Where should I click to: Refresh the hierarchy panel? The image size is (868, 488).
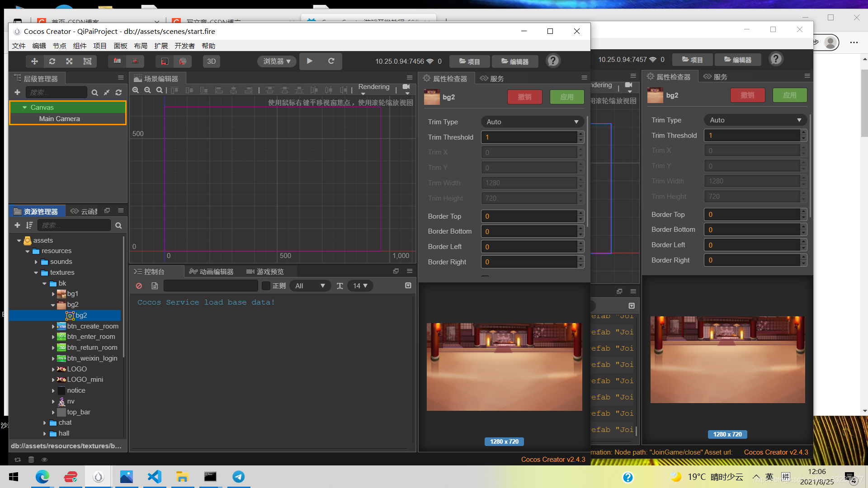(x=118, y=93)
